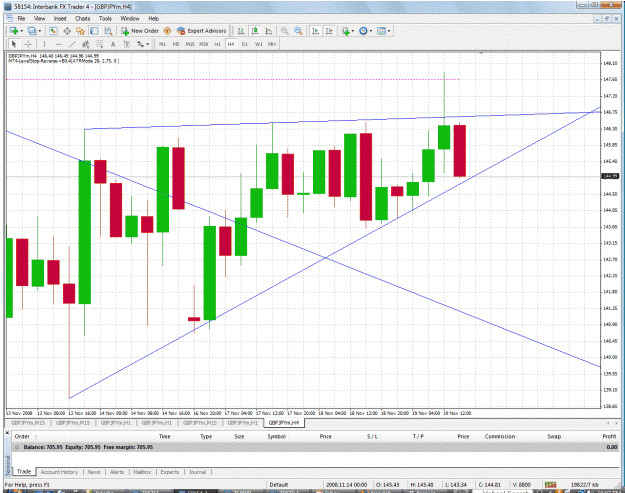Switch chart to Bar Chart icon
Viewport: 625px width, 493px height.
(x=241, y=31)
